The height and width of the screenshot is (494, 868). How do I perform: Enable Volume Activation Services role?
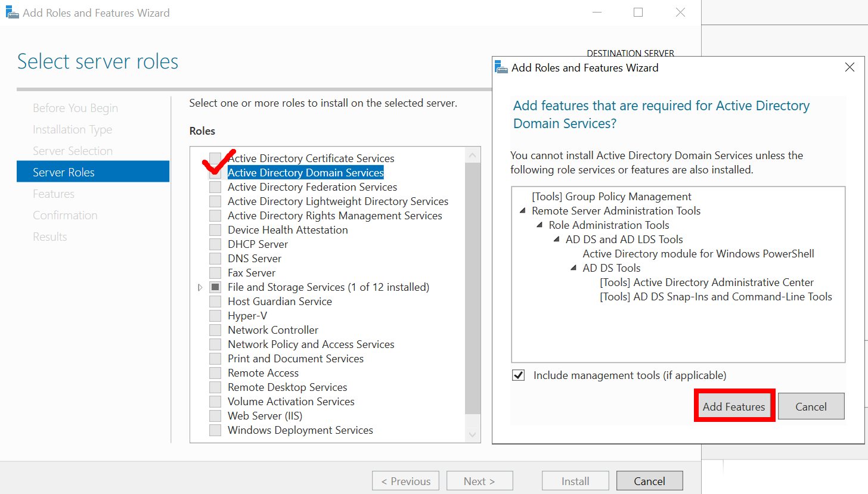pyautogui.click(x=215, y=402)
